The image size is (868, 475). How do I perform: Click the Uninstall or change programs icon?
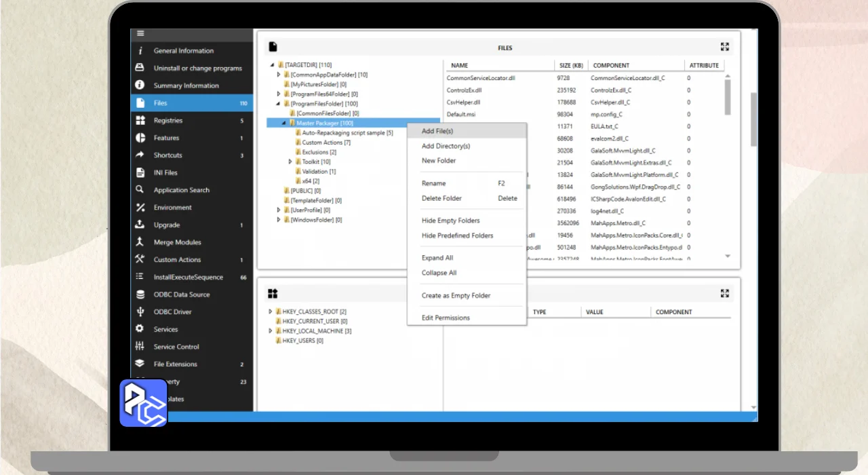click(140, 68)
